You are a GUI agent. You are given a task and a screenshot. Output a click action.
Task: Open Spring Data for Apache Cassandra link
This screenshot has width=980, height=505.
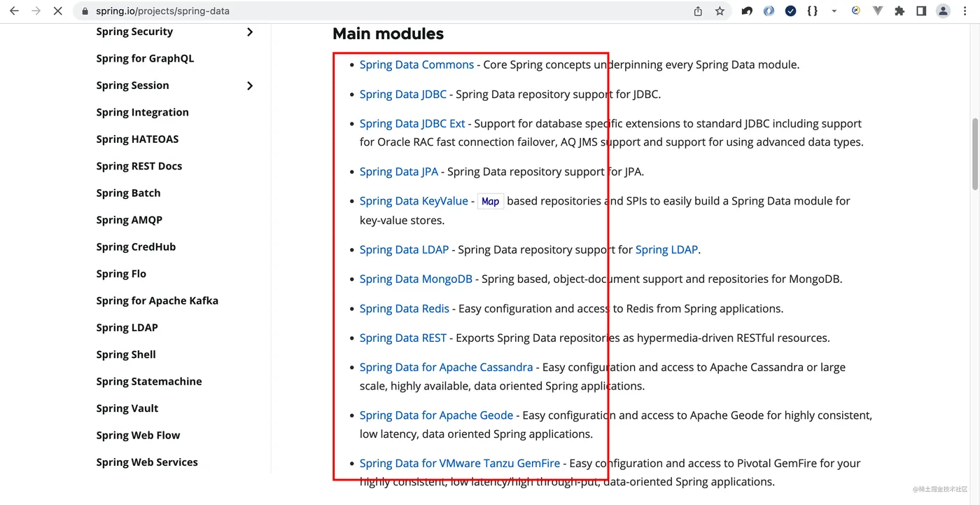click(x=446, y=367)
